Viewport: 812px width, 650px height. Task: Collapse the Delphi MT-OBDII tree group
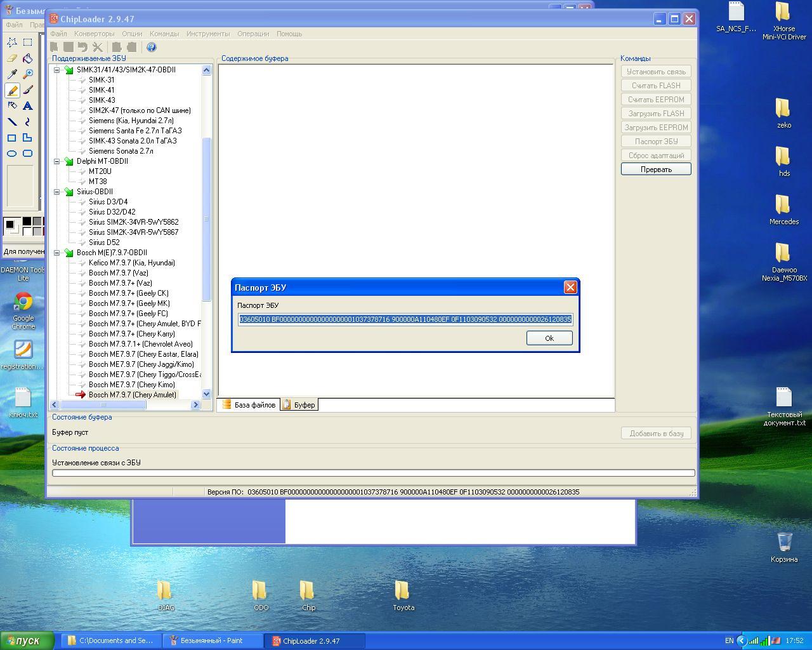point(56,161)
